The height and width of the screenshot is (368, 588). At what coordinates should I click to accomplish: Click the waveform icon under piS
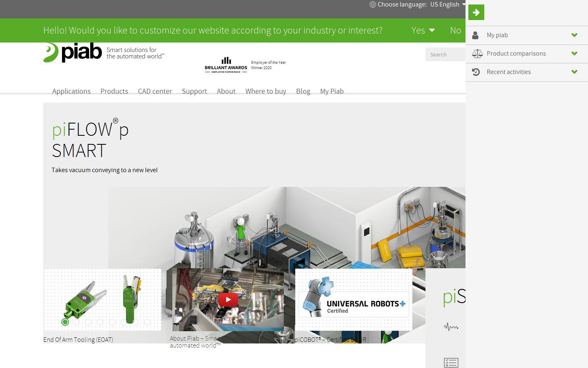pyautogui.click(x=451, y=327)
